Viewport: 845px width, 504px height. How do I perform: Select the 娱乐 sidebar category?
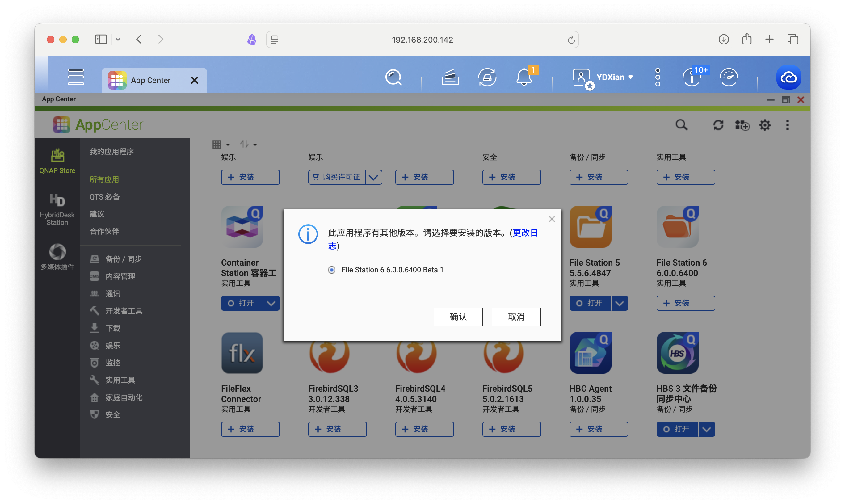click(105, 346)
